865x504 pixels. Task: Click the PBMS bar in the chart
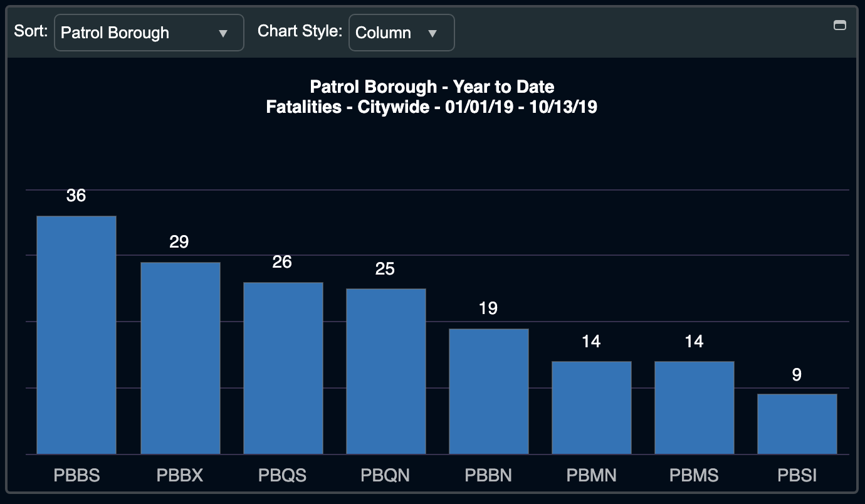point(695,407)
